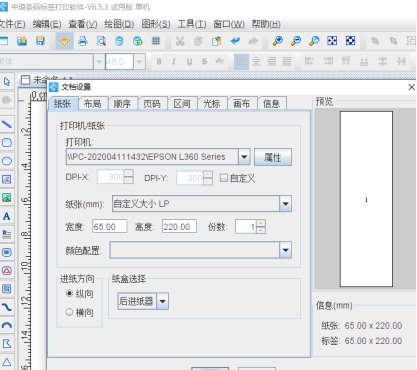
Task: Select the arrow pointer tool in sidebar
Action: click(7, 82)
